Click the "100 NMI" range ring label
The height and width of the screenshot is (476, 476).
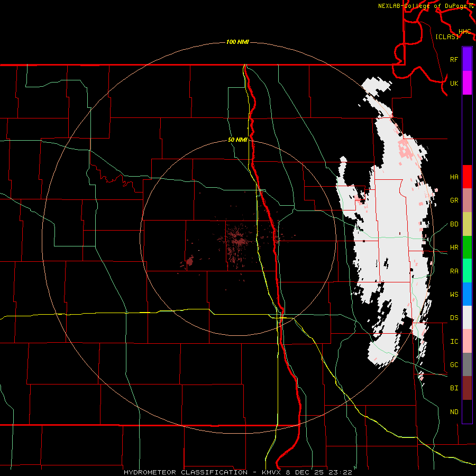click(x=237, y=42)
